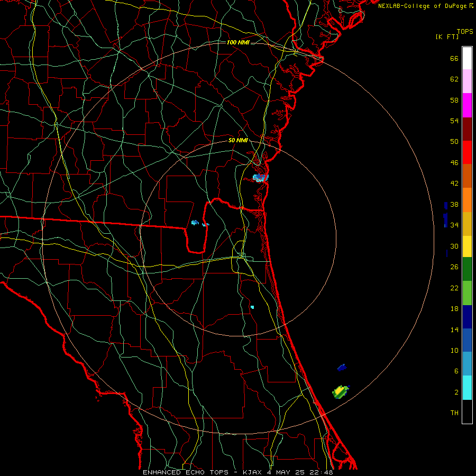Click the "ENHANCED ECHO TOPS" caption text
Image resolution: width=476 pixels, height=476 pixels.
[186, 472]
